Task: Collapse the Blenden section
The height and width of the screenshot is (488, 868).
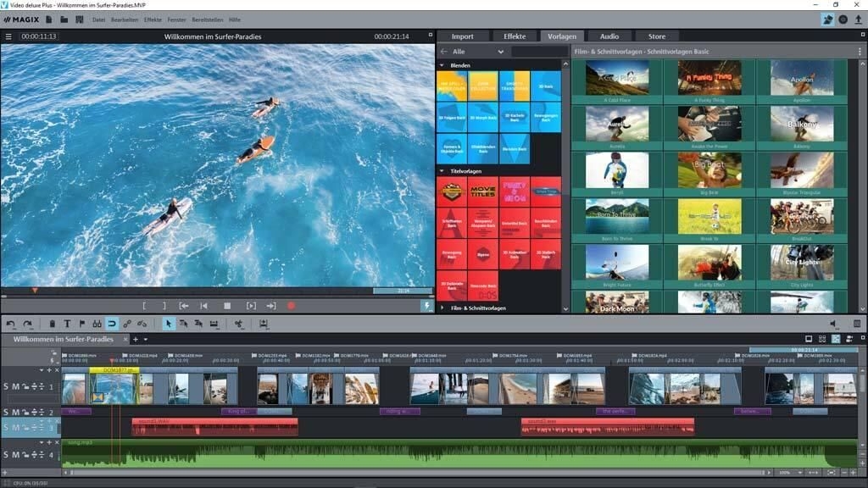Action: click(442, 65)
